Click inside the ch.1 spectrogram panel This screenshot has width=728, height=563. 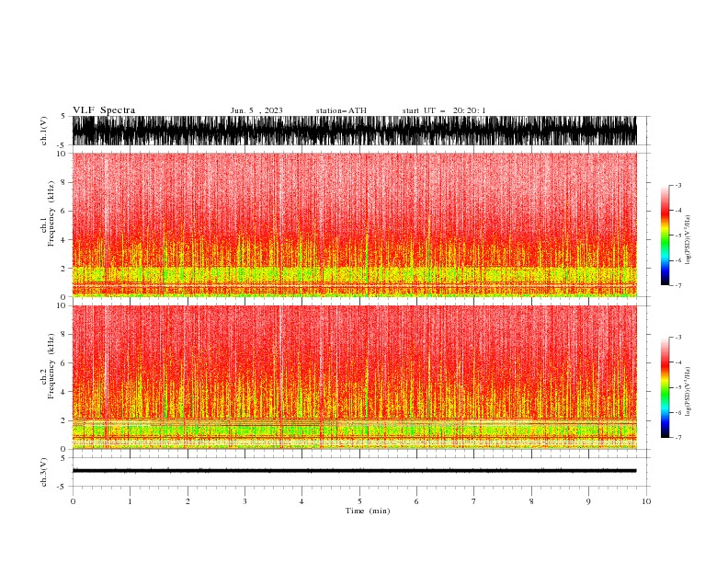354,224
